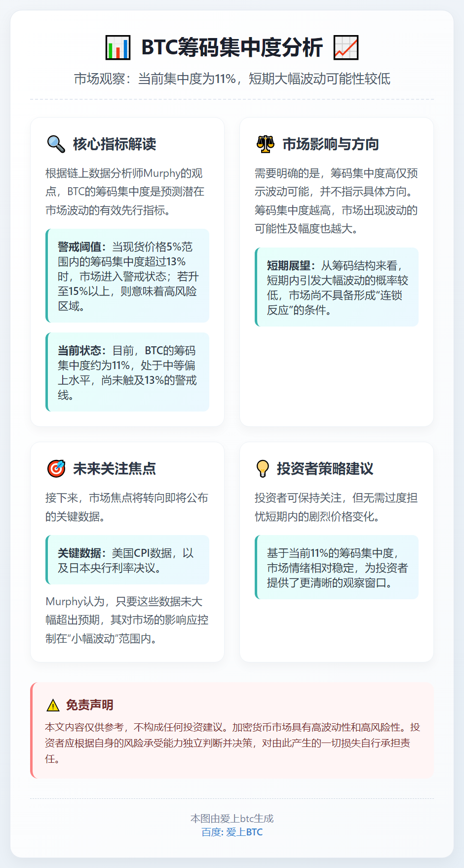
Task: Click paragraph starting Murphy认为
Action: (x=127, y=620)
